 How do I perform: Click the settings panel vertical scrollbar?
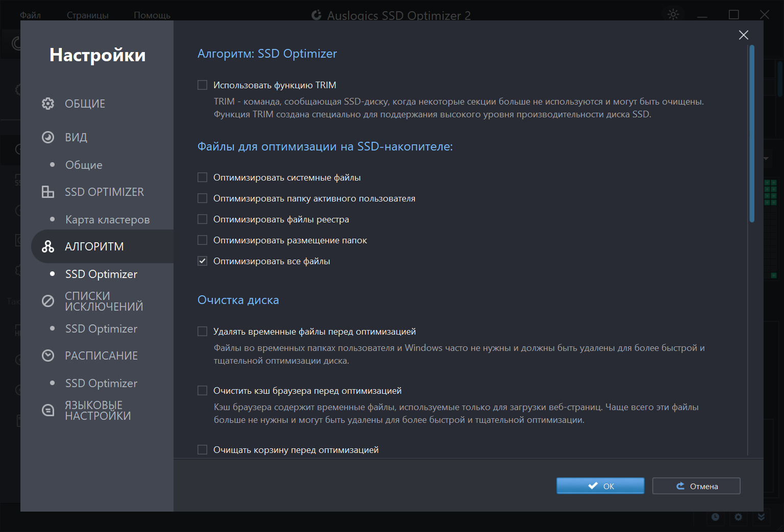(751, 134)
